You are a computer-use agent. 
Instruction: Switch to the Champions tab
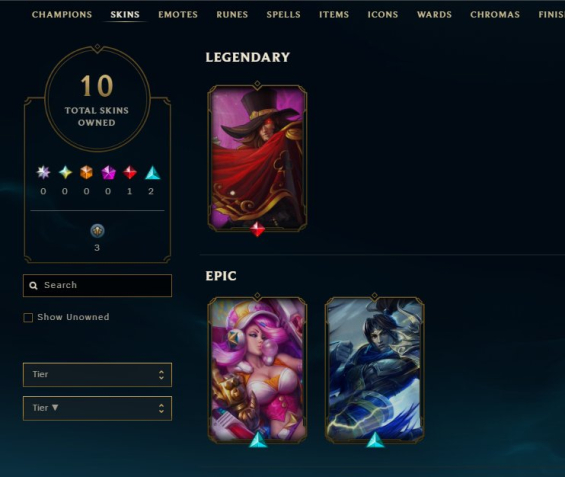pos(62,14)
